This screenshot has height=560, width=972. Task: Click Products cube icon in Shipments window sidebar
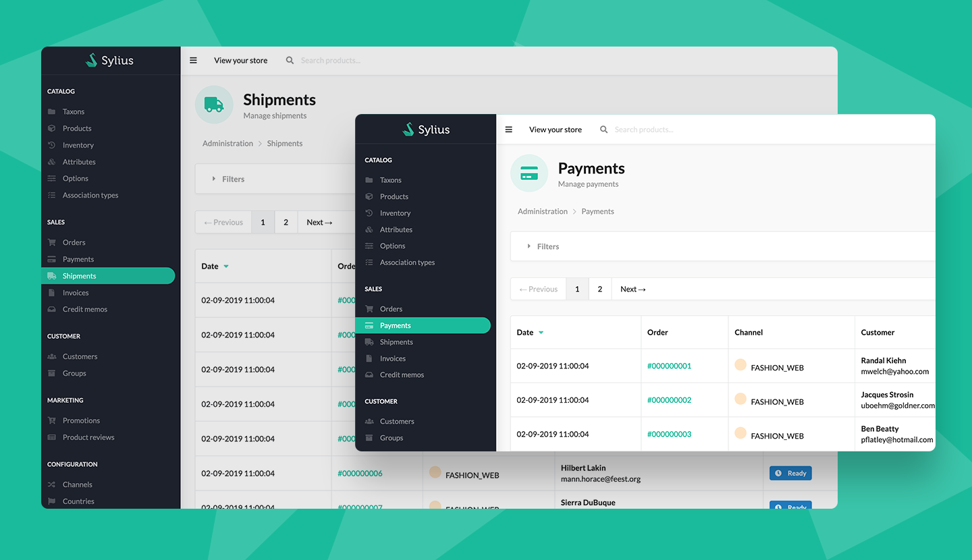click(52, 128)
